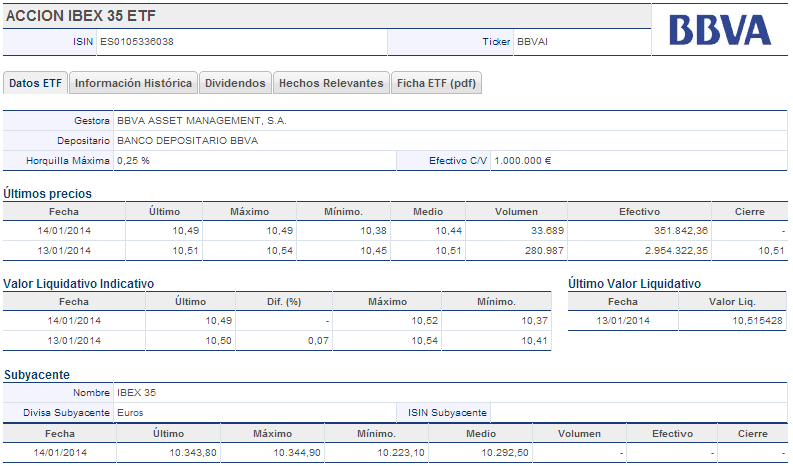Click the underlying mínimo value 10.223,10
The height and width of the screenshot is (466, 793).
(x=401, y=453)
